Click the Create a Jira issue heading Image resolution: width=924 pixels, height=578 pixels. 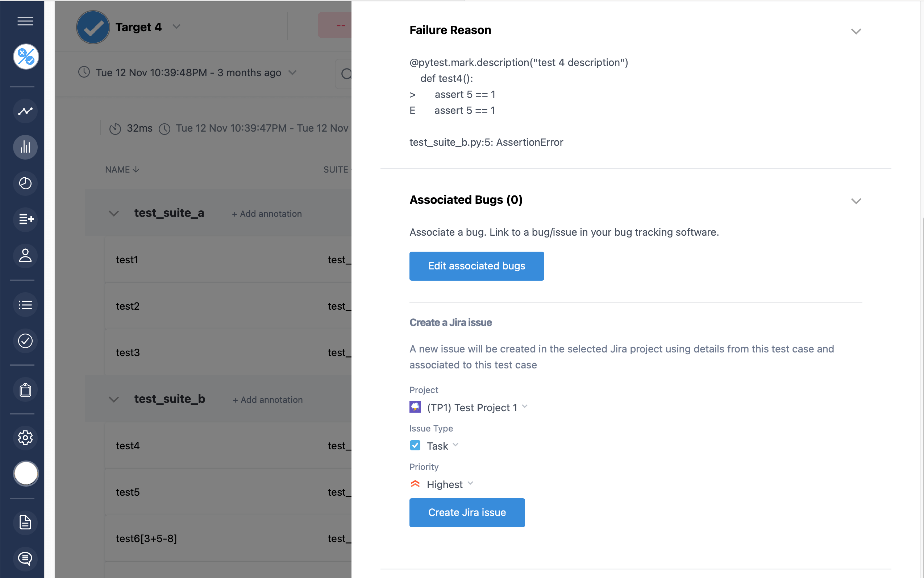tap(450, 323)
